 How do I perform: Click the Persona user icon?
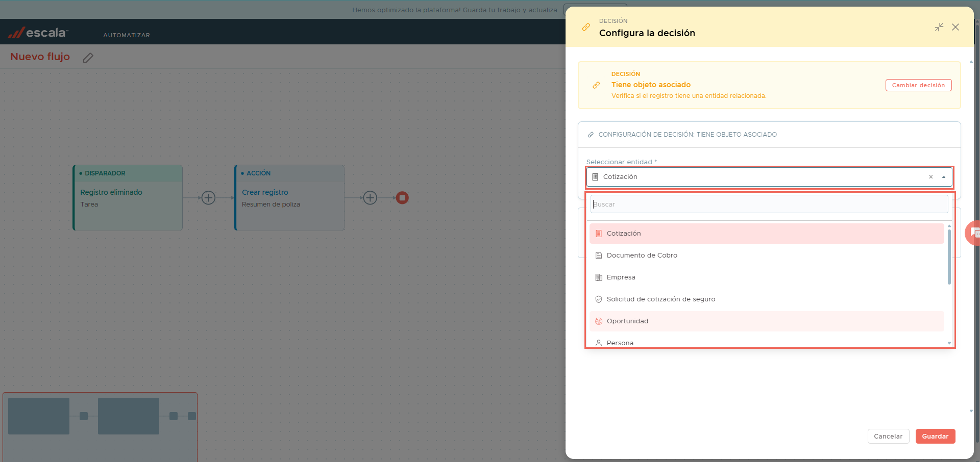(x=599, y=343)
